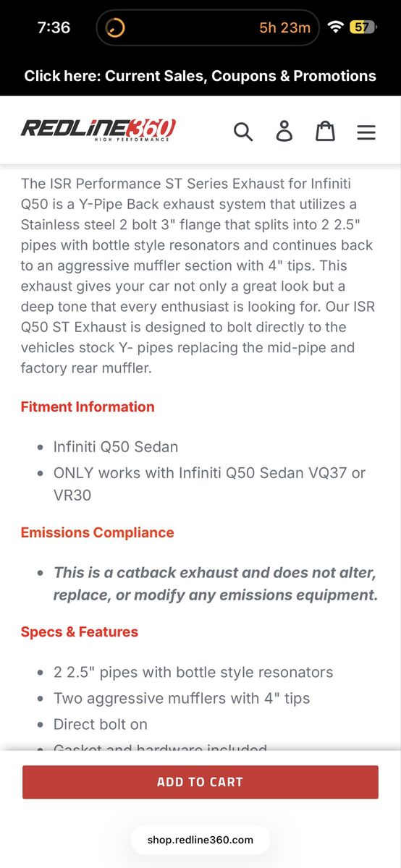Open the search magnifier icon

coord(243,132)
